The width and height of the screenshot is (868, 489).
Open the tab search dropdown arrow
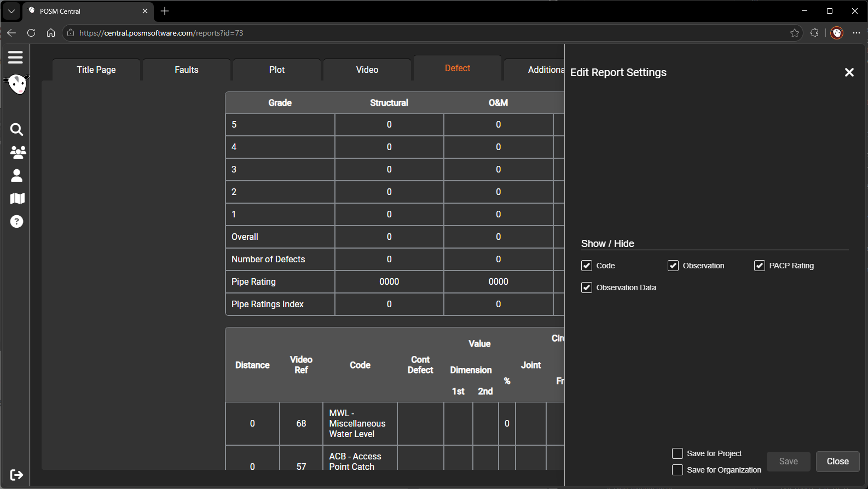[11, 11]
